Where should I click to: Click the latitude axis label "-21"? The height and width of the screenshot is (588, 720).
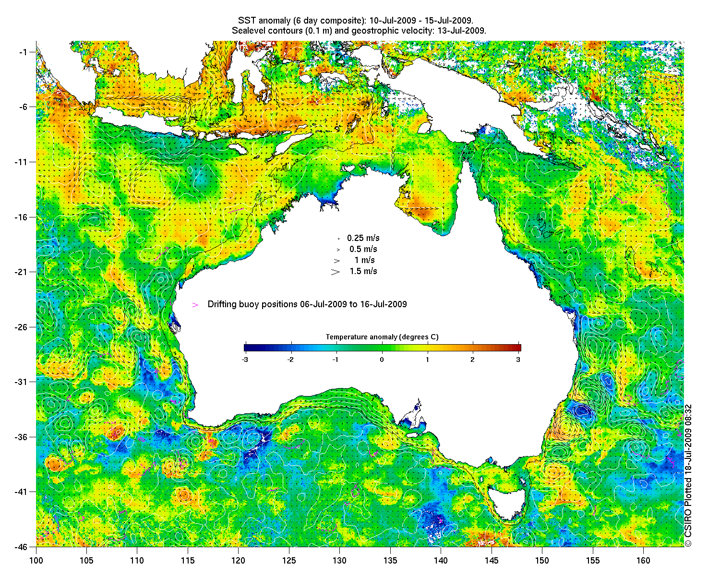point(21,272)
